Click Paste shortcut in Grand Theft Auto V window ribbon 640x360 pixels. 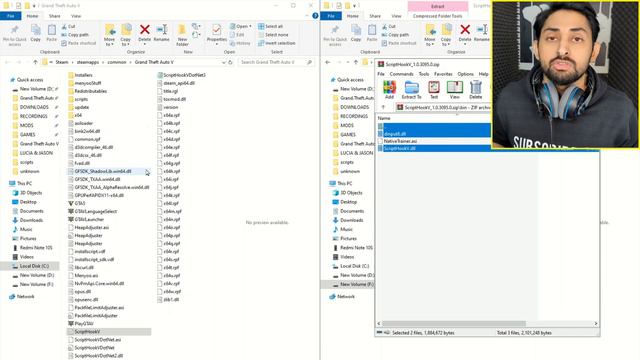point(79,43)
